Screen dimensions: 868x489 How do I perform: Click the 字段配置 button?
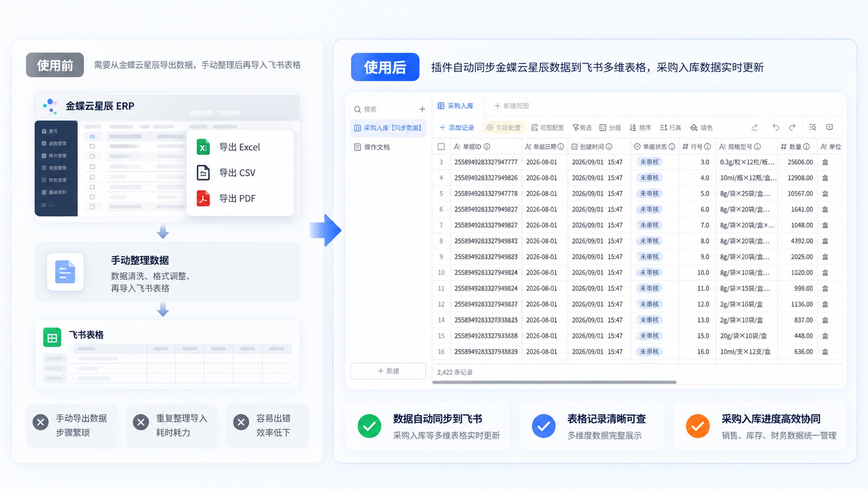[504, 127]
